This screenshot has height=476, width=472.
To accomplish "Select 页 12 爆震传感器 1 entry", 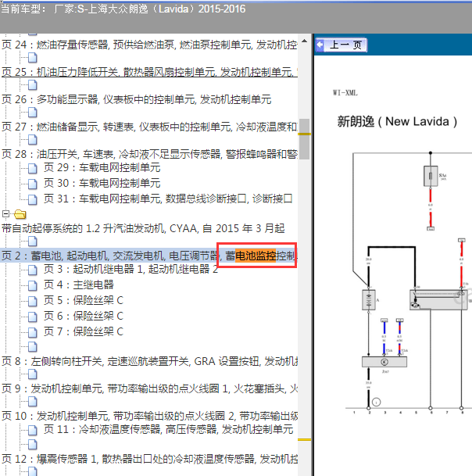I will pos(149,459).
